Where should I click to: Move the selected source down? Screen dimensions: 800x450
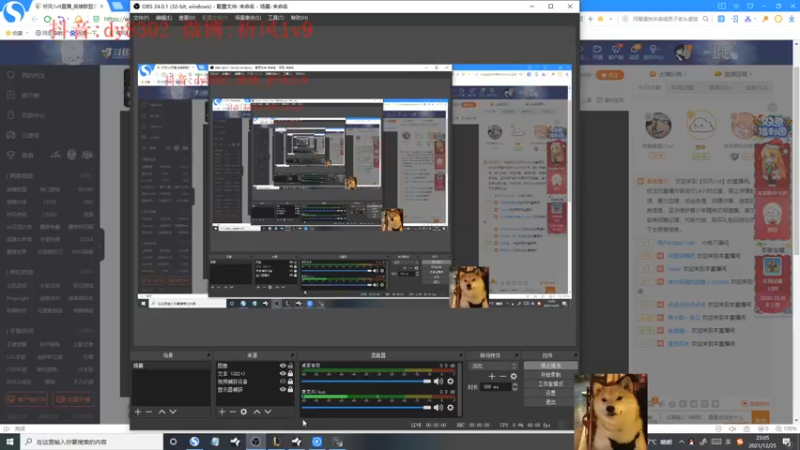point(268,412)
